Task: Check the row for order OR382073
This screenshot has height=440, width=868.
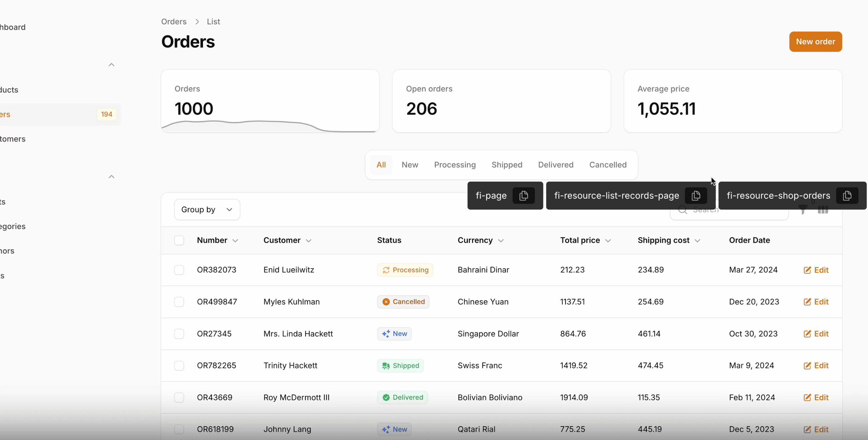Action: click(x=179, y=270)
